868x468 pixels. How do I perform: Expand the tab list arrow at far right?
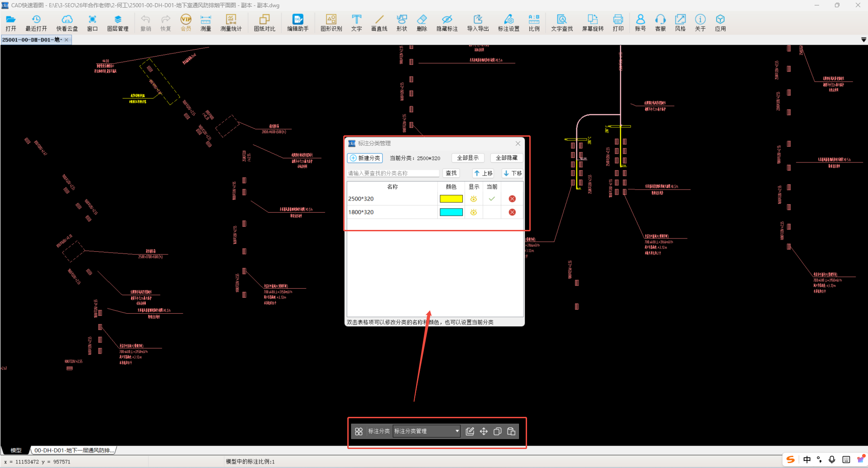(x=863, y=40)
